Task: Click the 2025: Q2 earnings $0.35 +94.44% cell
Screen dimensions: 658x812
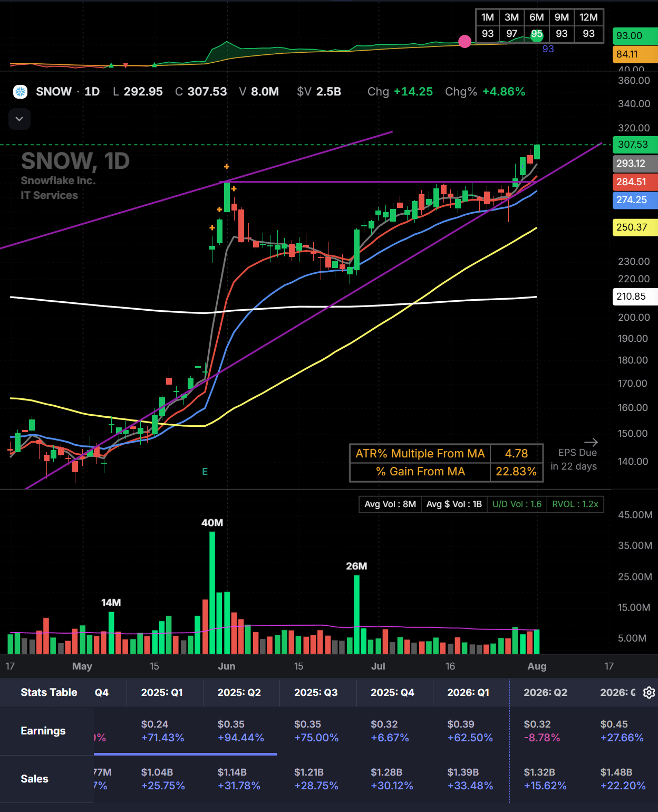Action: click(x=240, y=731)
